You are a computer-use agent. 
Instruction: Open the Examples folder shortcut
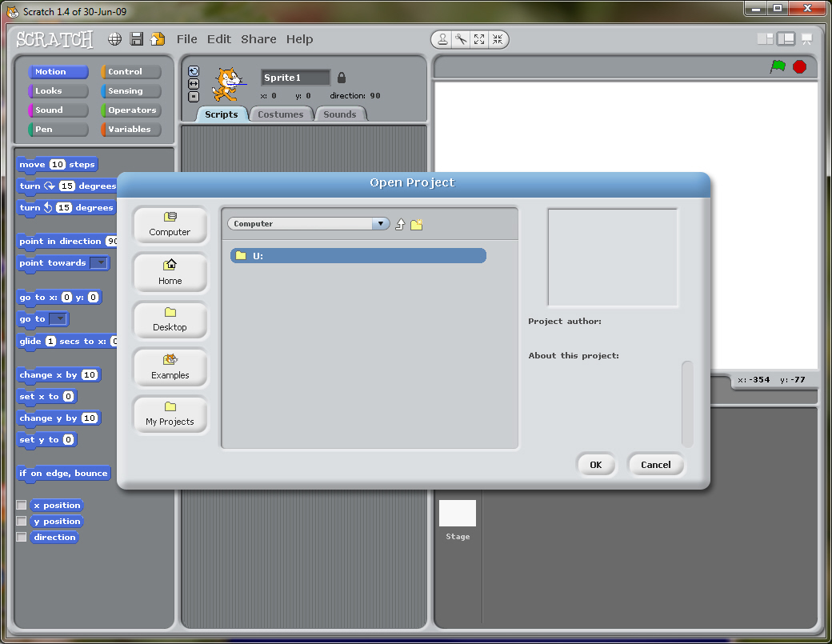click(170, 367)
